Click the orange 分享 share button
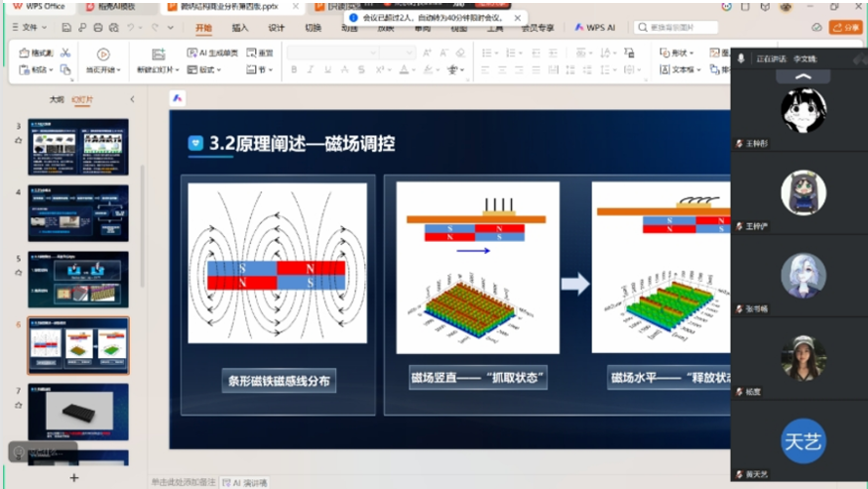868x489 pixels. [x=845, y=28]
